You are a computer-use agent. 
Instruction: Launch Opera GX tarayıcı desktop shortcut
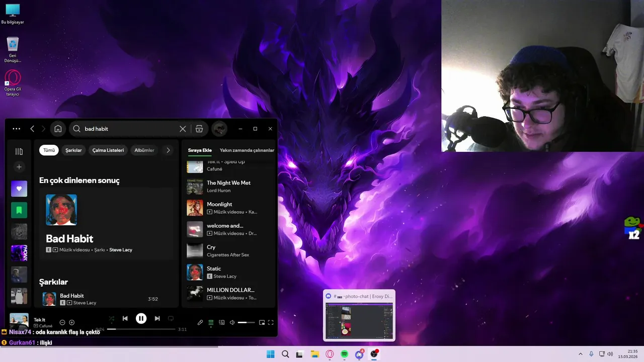13,83
